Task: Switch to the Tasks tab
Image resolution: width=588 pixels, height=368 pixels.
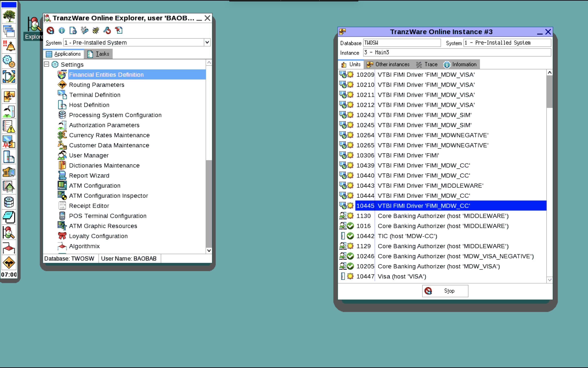Action: [x=98, y=54]
